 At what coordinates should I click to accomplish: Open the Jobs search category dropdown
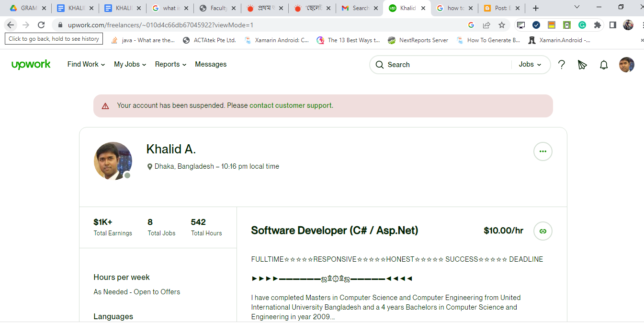pos(530,64)
